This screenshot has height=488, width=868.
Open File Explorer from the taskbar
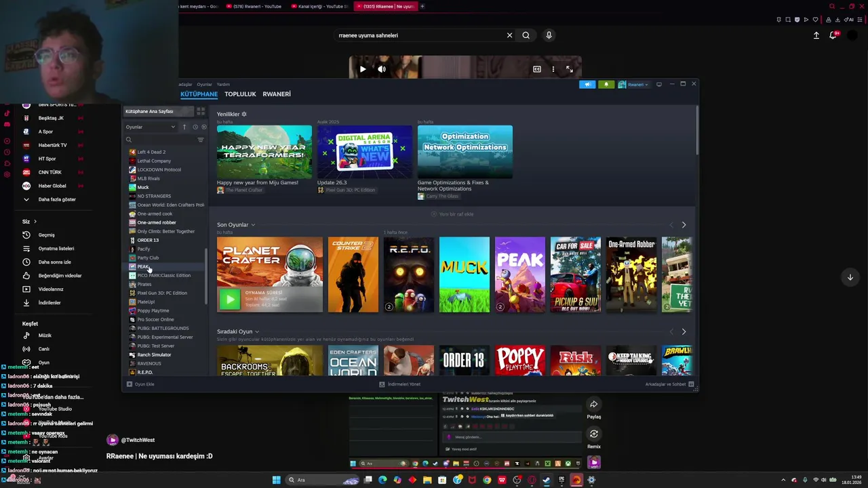coord(427,480)
